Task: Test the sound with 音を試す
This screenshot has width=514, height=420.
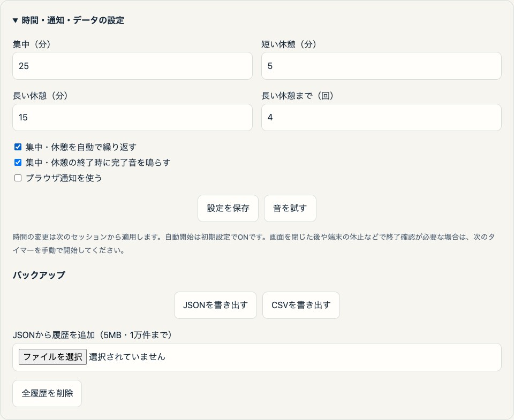Action: [290, 208]
